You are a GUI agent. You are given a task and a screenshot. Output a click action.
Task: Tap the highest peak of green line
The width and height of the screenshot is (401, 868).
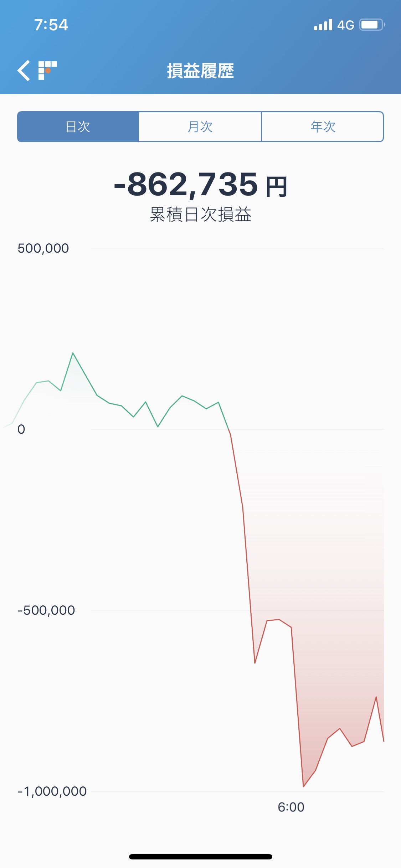coord(73,353)
